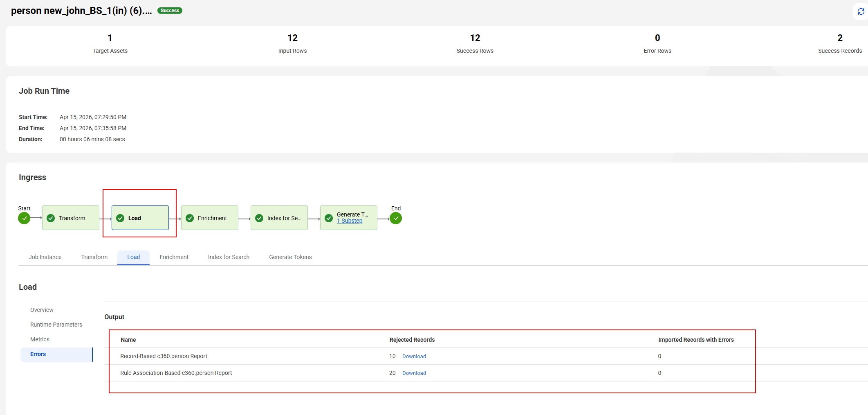
Task: Click the Start Time value 07:29:50 PM
Action: (93, 117)
